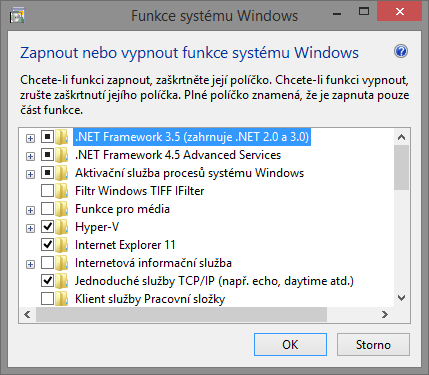Expand the .NET Framework 3.5 tree node
This screenshot has width=429, height=375.
[30, 138]
